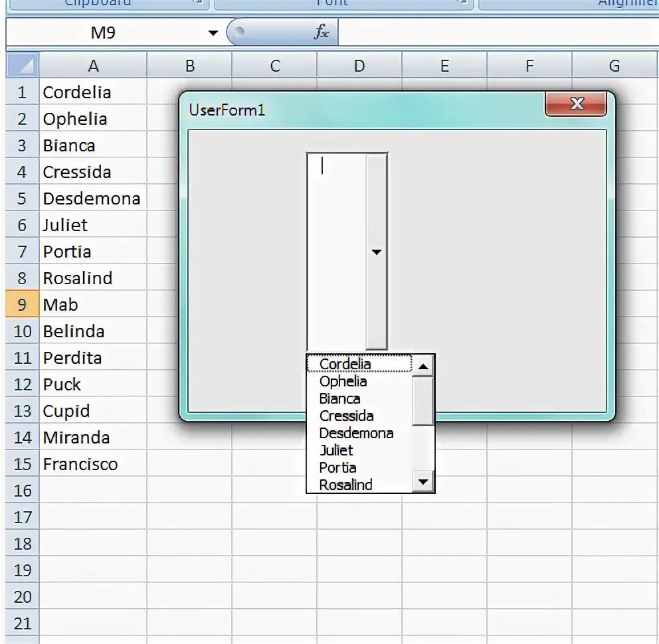Click cell A15 containing Francisco
The width and height of the screenshot is (659, 644).
[x=93, y=464]
